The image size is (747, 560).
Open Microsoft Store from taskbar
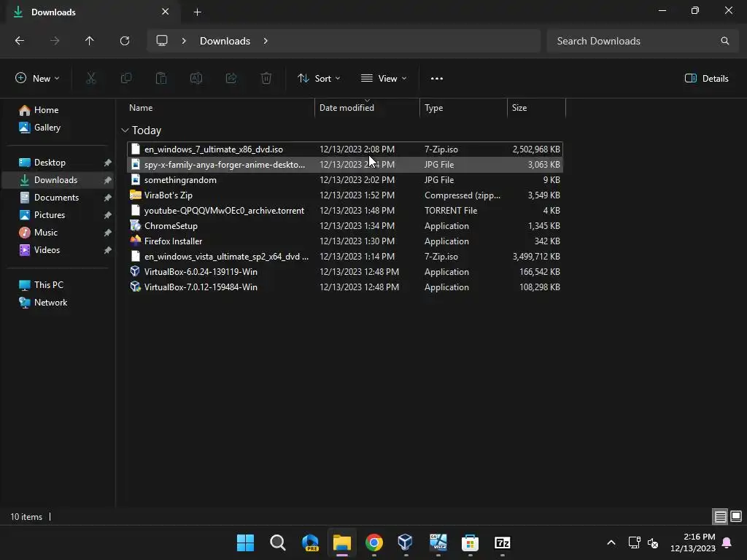470,542
